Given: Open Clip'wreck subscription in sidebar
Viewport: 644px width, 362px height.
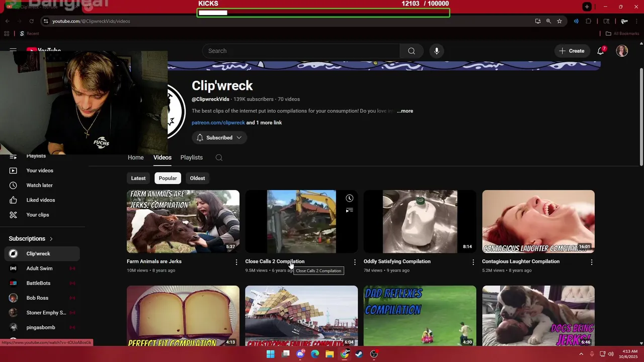Looking at the screenshot, I should (x=42, y=253).
